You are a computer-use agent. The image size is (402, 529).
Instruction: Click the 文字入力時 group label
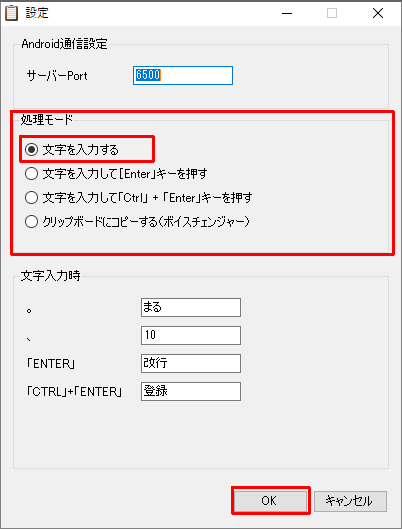[51, 276]
